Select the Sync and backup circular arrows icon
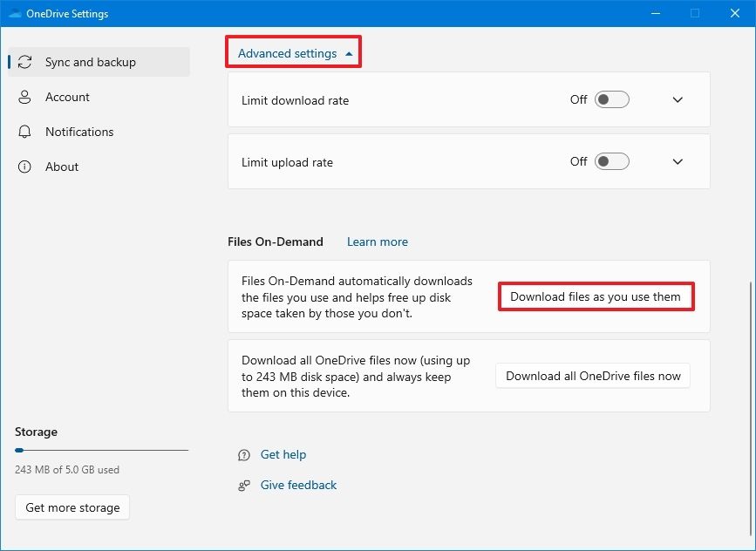The height and width of the screenshot is (551, 756). point(25,62)
